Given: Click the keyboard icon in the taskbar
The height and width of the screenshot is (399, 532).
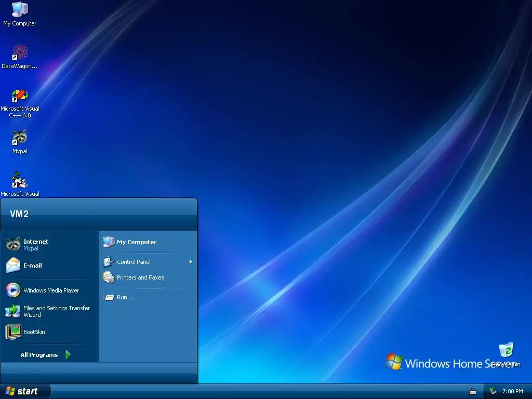Looking at the screenshot, I should pyautogui.click(x=473, y=392).
